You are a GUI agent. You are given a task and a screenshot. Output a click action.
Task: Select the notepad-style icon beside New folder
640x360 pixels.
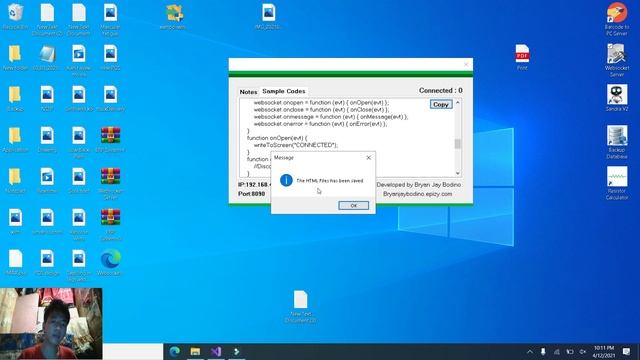click(x=47, y=58)
